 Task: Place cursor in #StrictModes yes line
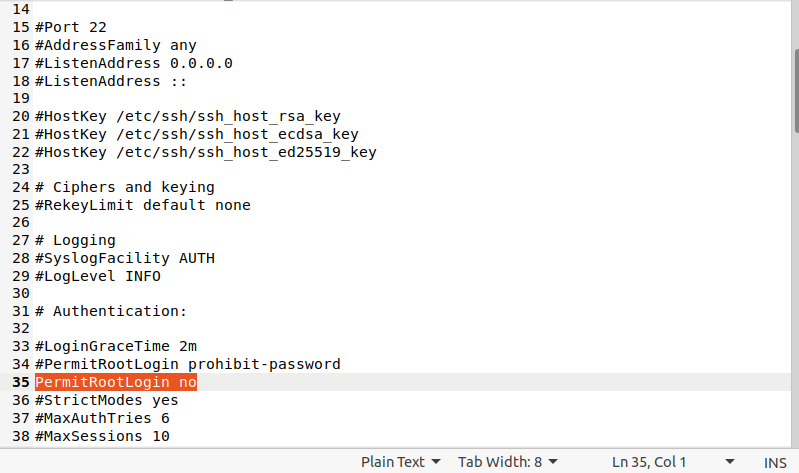tap(106, 401)
